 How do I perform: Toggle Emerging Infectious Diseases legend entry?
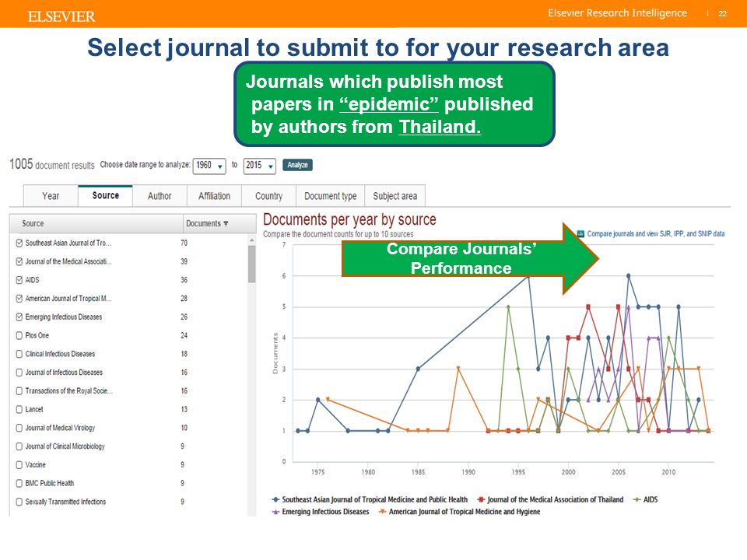coord(320,512)
